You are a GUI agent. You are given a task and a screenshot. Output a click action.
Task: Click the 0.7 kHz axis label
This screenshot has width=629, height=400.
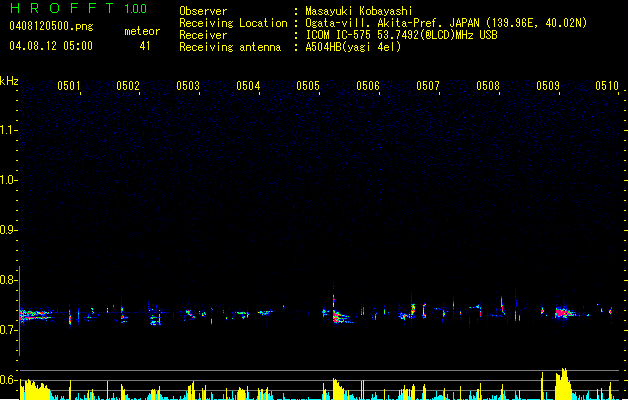pyautogui.click(x=8, y=330)
